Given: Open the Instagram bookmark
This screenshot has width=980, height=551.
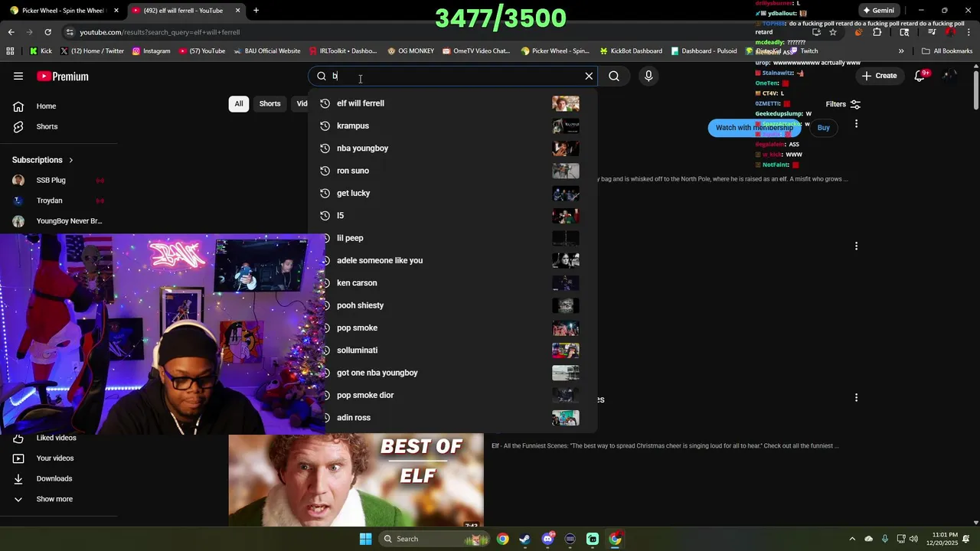Looking at the screenshot, I should (x=151, y=51).
